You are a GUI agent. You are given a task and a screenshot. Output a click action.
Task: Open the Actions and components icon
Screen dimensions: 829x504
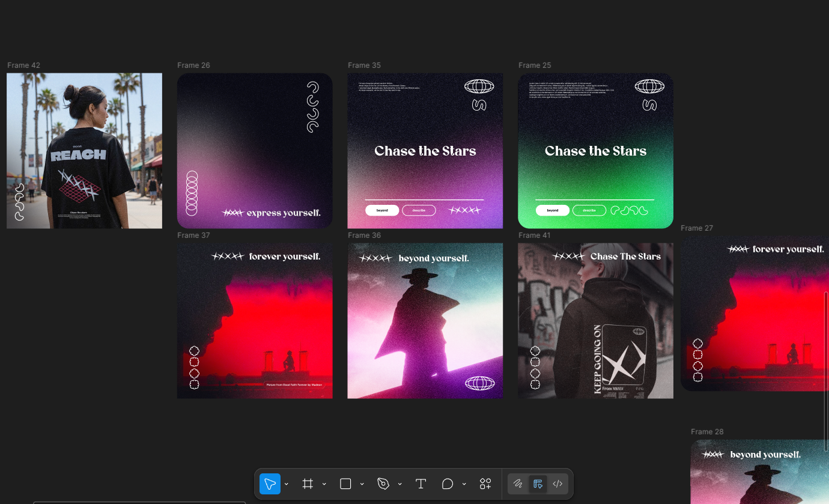[x=485, y=484]
